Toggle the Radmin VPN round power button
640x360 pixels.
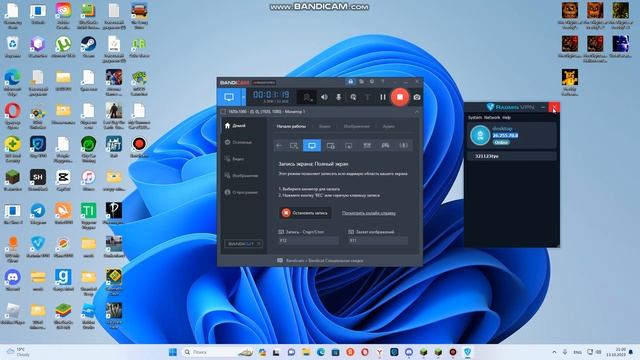click(x=480, y=136)
